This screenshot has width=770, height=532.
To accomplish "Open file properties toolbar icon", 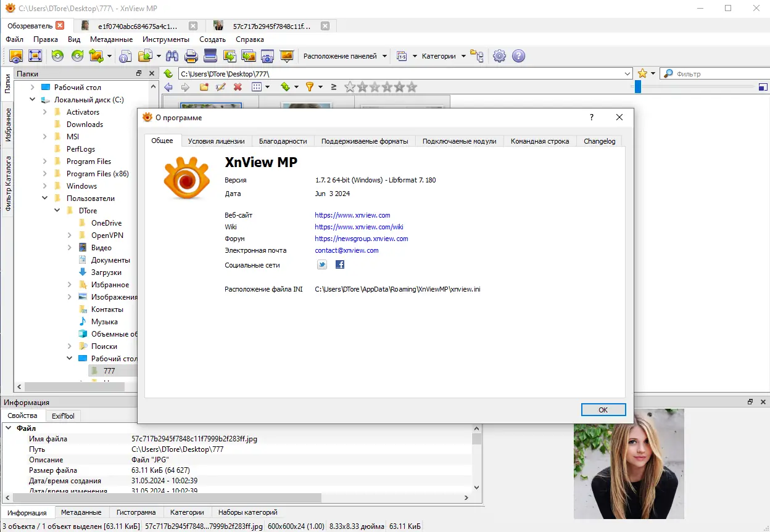I will (x=125, y=56).
